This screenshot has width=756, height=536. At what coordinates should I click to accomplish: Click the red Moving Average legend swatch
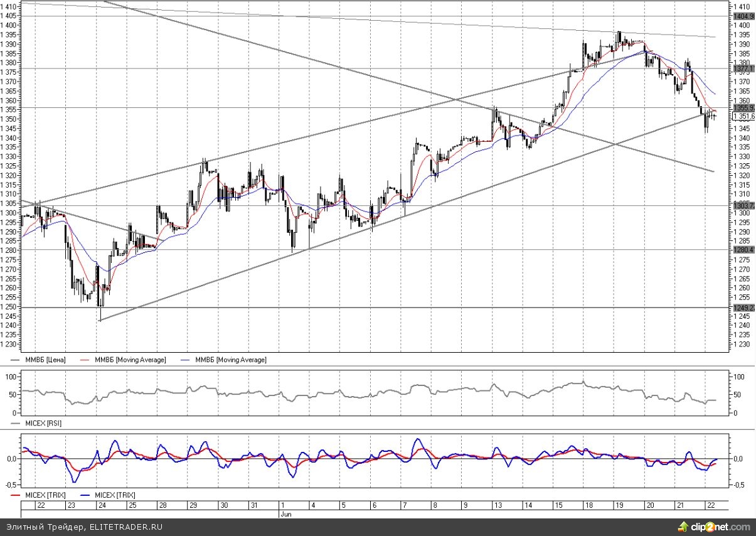[x=83, y=360]
